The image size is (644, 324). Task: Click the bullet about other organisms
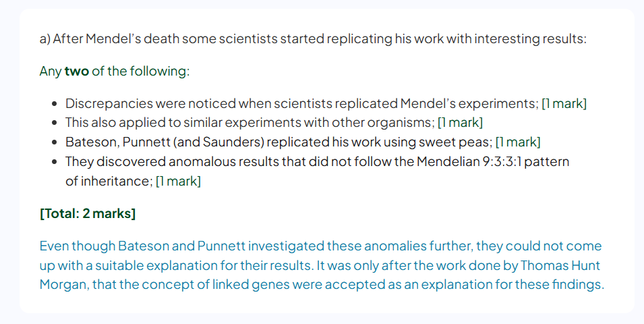pos(274,123)
